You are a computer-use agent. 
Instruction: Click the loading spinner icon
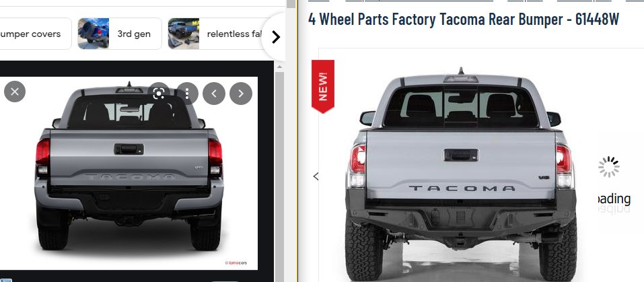click(609, 167)
